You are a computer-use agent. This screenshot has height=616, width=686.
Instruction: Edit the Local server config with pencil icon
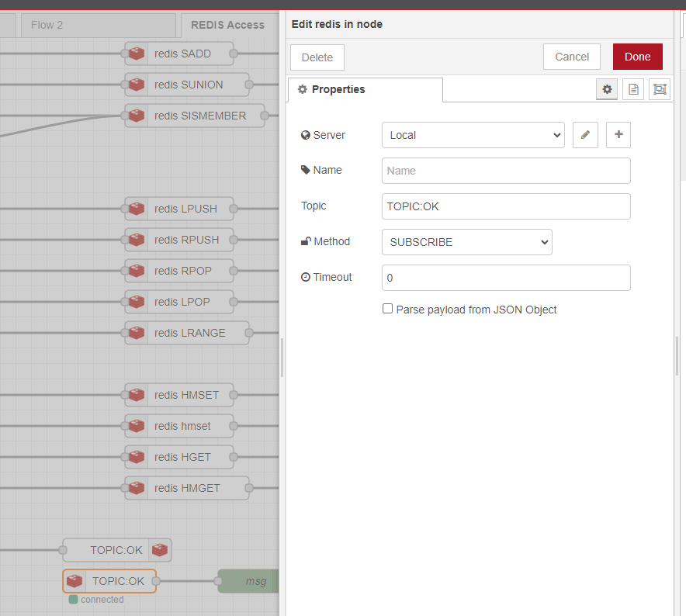click(x=585, y=135)
